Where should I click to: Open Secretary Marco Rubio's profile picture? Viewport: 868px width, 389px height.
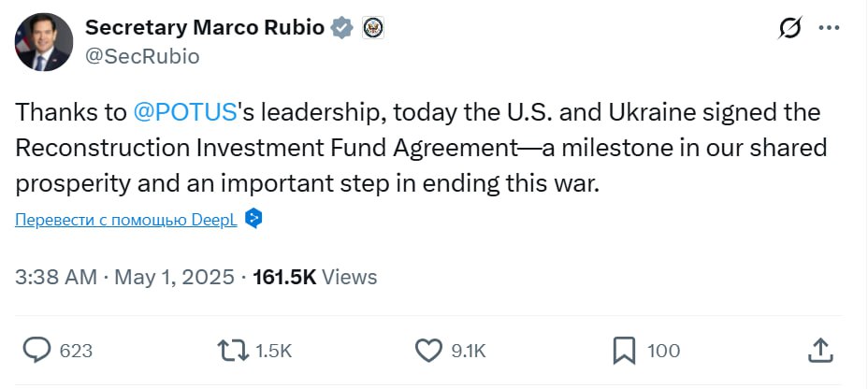43,43
